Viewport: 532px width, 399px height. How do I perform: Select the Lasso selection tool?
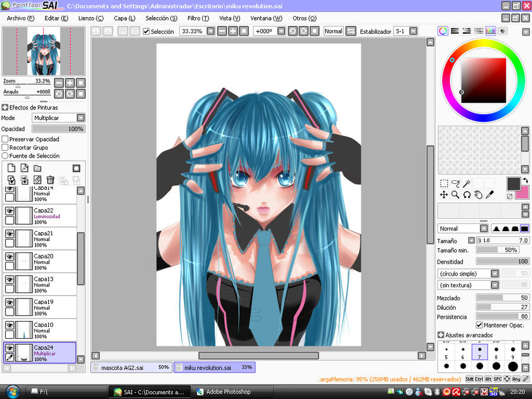pyautogui.click(x=455, y=183)
